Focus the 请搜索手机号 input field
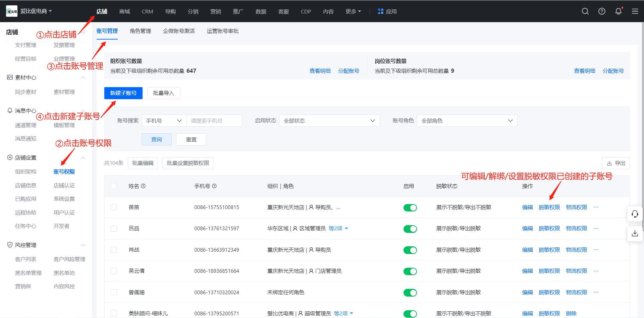 point(214,121)
